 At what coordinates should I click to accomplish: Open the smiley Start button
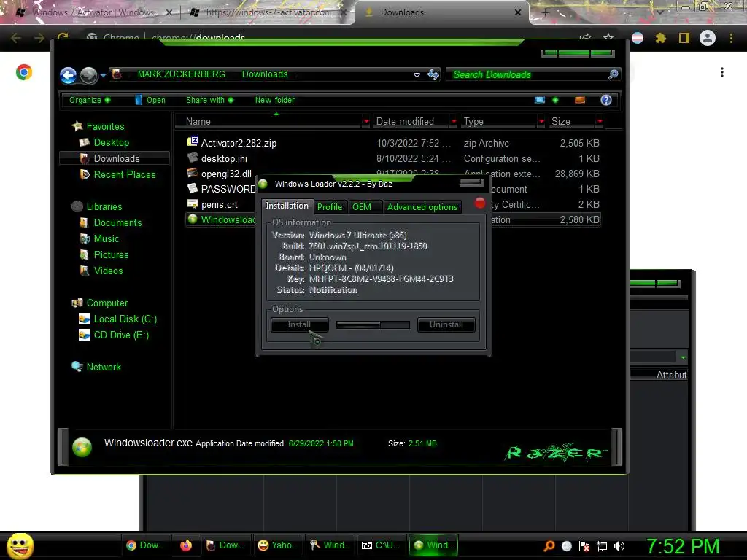(x=20, y=545)
